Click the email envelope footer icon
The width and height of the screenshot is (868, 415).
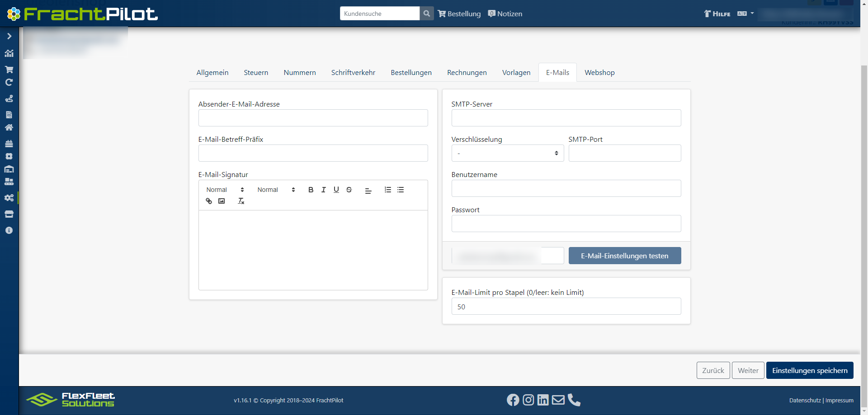click(x=558, y=400)
